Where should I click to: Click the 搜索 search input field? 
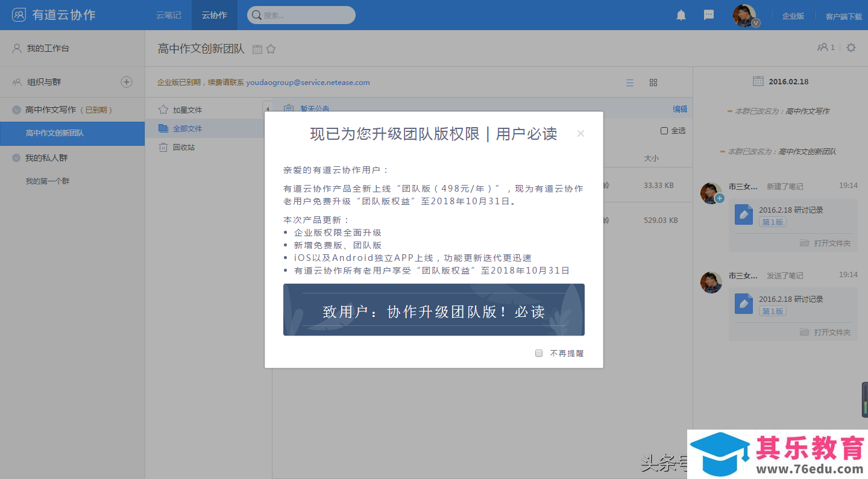point(301,15)
